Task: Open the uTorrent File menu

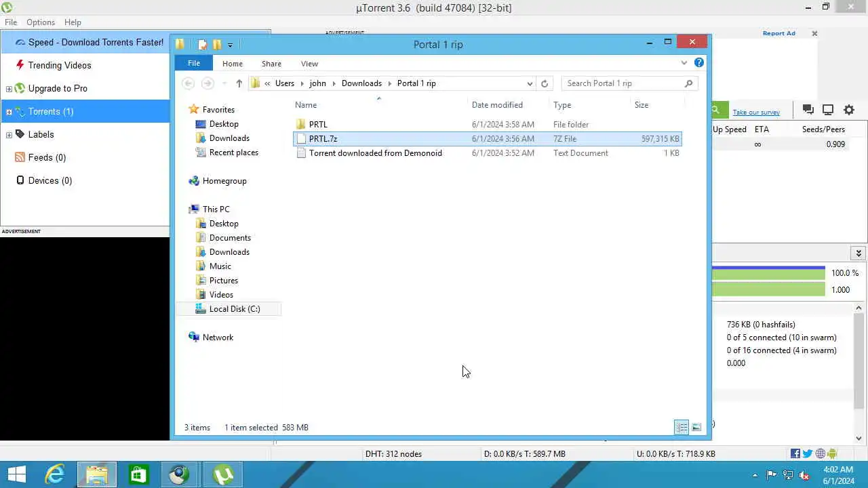Action: (x=11, y=22)
